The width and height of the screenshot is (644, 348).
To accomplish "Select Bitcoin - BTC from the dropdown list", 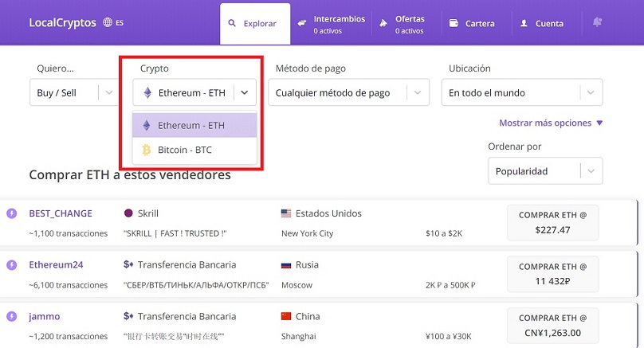I will (x=194, y=150).
